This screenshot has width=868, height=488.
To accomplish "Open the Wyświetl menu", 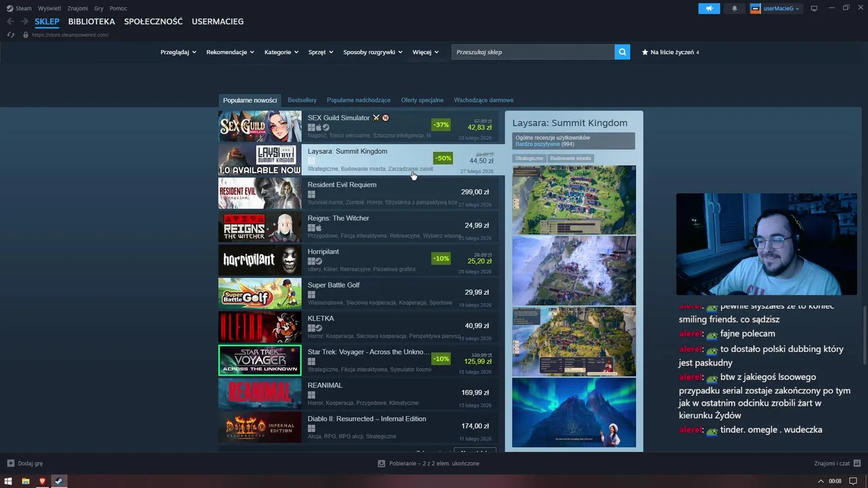I will (x=50, y=8).
